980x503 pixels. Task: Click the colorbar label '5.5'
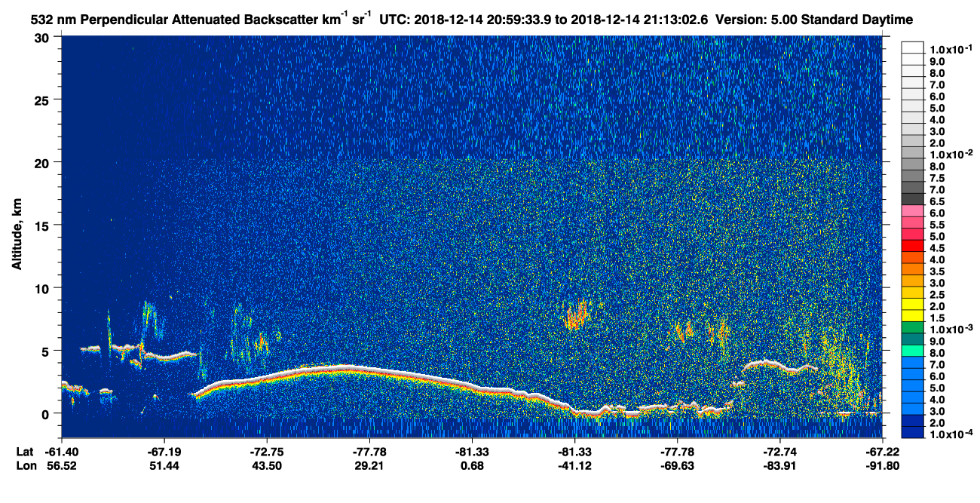pos(937,225)
